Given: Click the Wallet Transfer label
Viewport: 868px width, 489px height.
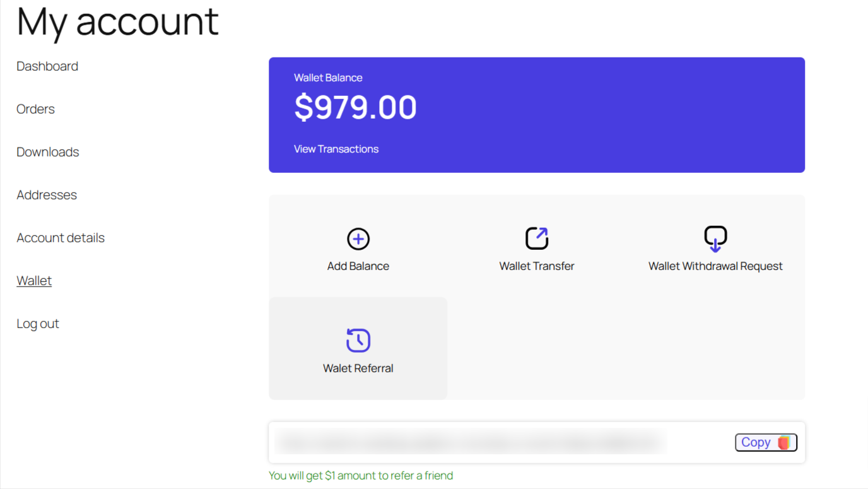Looking at the screenshot, I should point(537,266).
